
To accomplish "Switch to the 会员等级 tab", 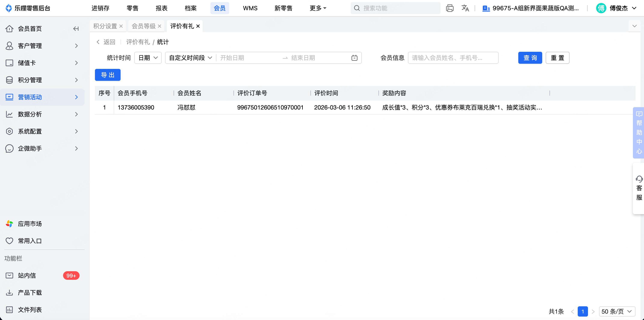I will (143, 26).
